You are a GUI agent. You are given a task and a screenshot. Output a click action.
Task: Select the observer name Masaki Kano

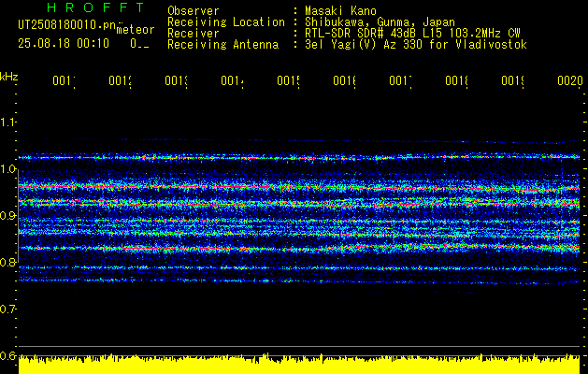340,11
